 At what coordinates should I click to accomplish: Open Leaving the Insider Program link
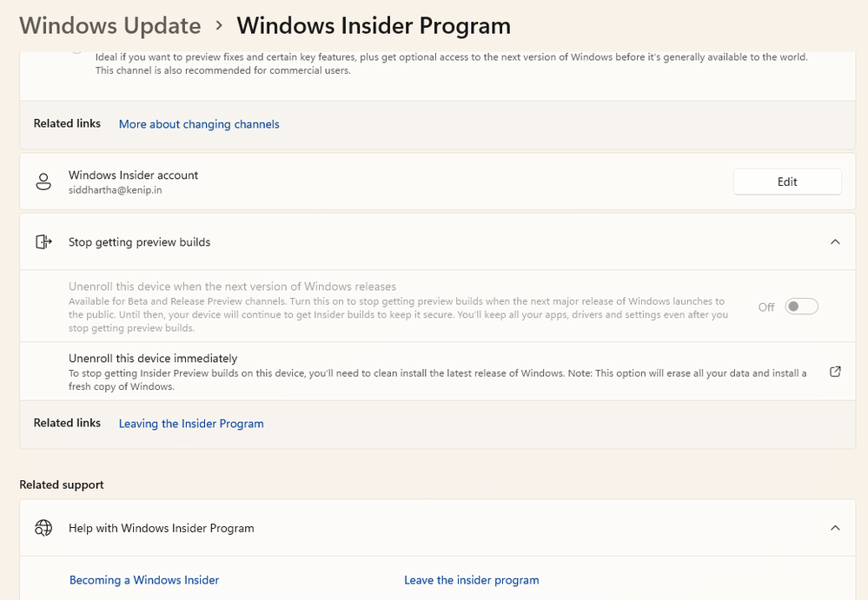pyautogui.click(x=191, y=424)
